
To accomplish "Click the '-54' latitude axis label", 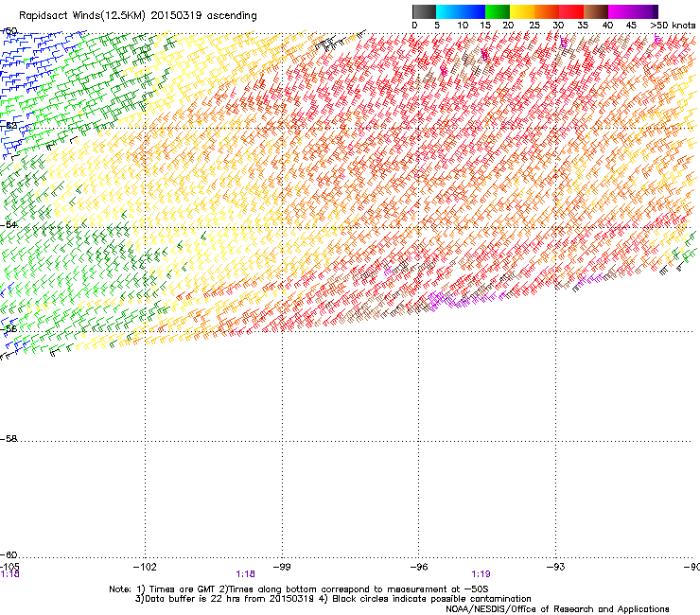I will [x=9, y=224].
